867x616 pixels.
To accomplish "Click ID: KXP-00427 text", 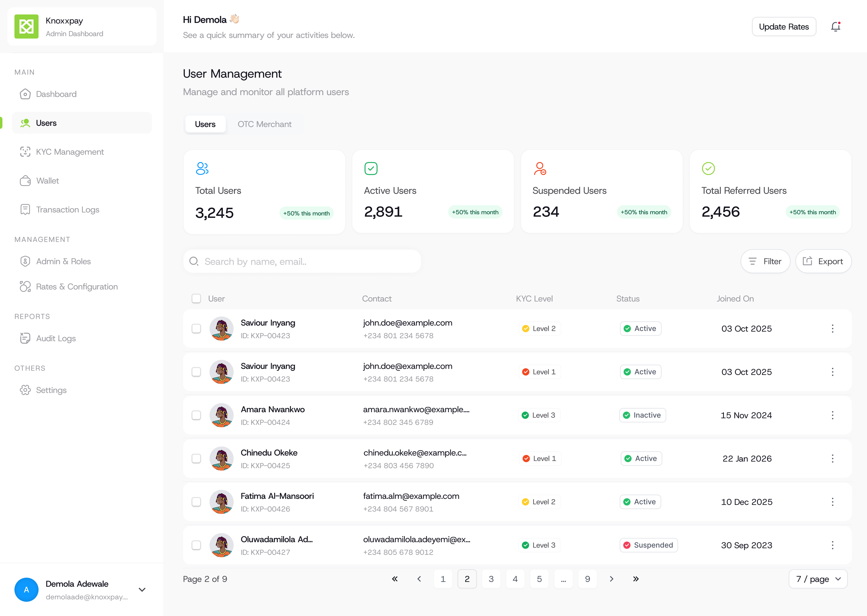I will (265, 552).
